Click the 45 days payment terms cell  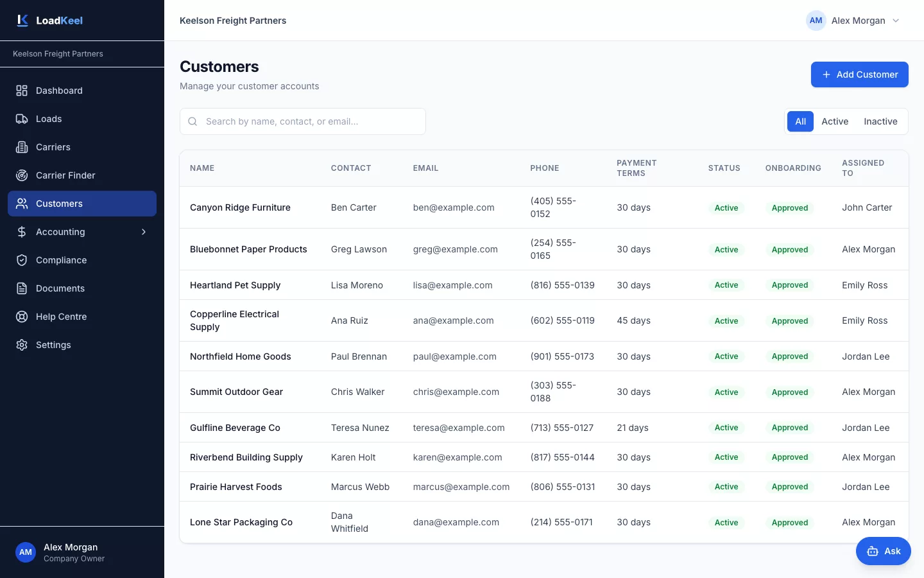[x=633, y=320]
